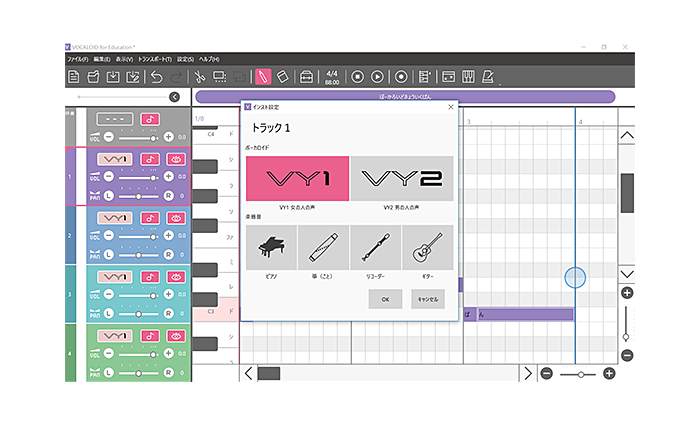Confirm with the OK button
The width and height of the screenshot is (700, 424).
click(385, 299)
